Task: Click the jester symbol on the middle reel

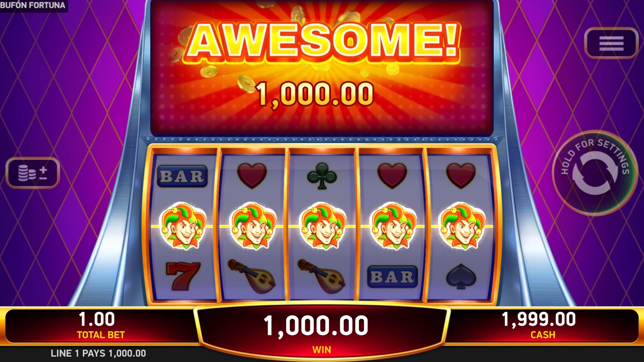Action: click(x=322, y=226)
